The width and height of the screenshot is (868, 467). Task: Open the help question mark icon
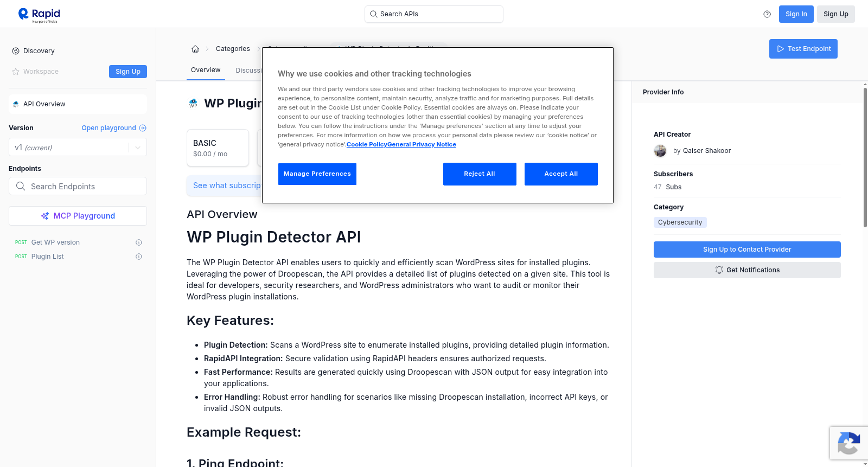click(x=767, y=14)
